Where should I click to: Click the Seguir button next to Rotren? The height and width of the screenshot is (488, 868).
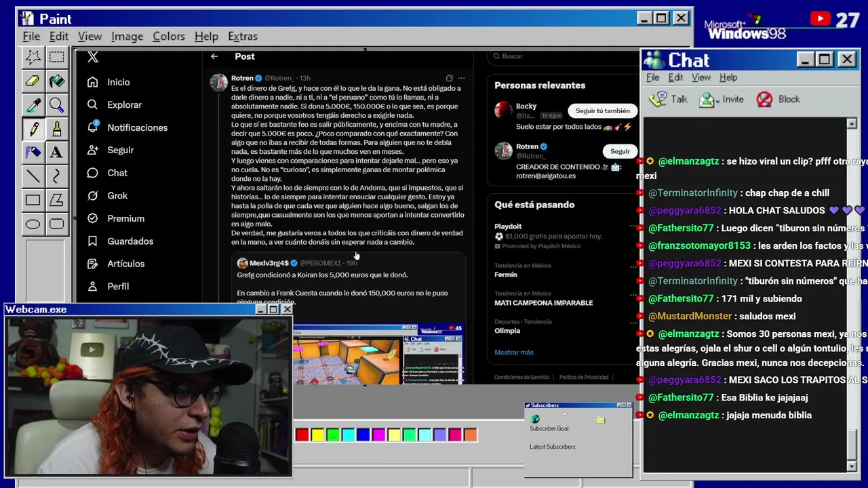click(x=620, y=151)
